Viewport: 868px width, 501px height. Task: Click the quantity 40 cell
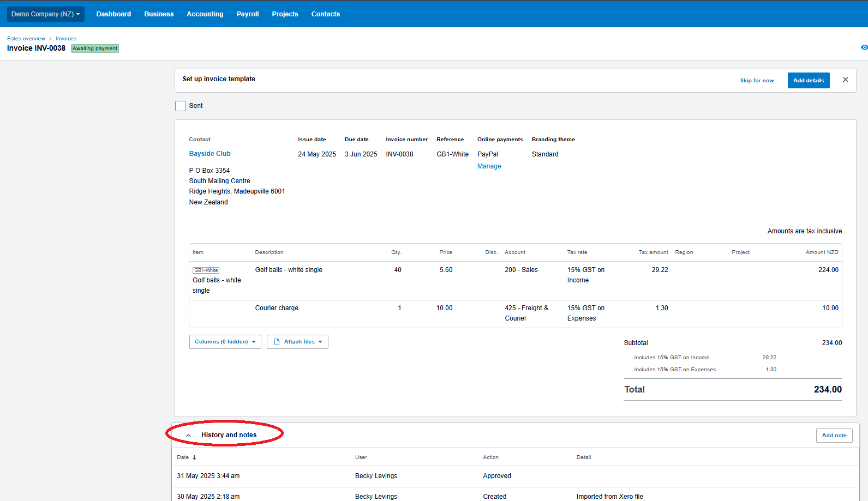click(398, 270)
